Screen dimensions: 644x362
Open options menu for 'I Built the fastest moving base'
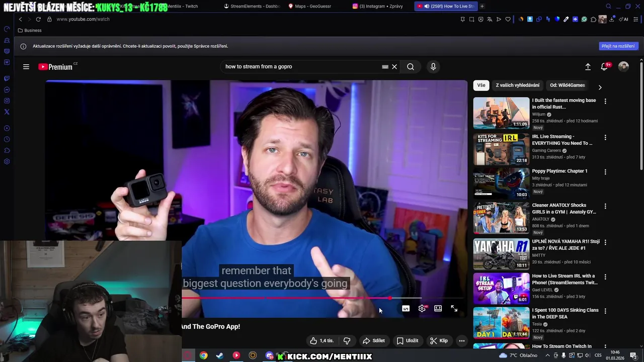[x=605, y=101]
